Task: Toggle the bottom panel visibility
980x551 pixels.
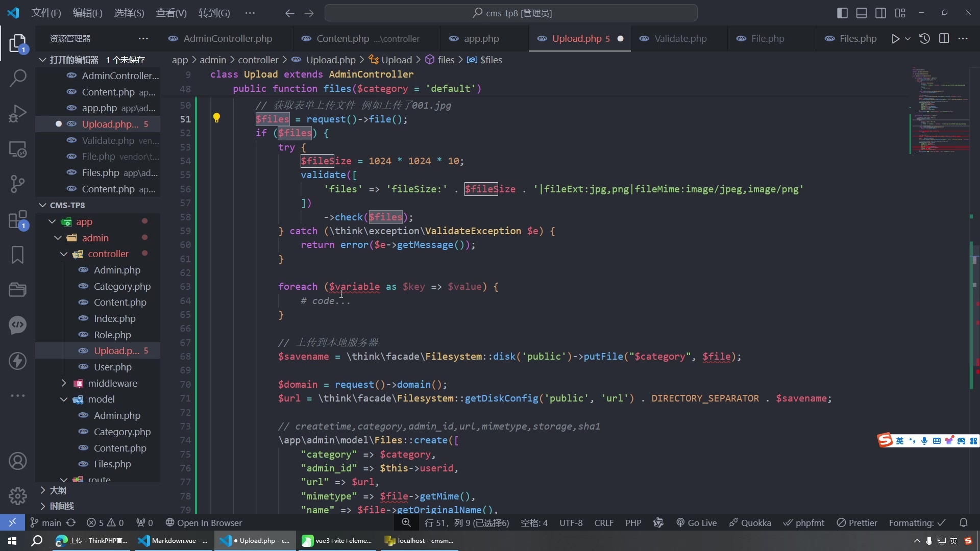Action: (862, 13)
